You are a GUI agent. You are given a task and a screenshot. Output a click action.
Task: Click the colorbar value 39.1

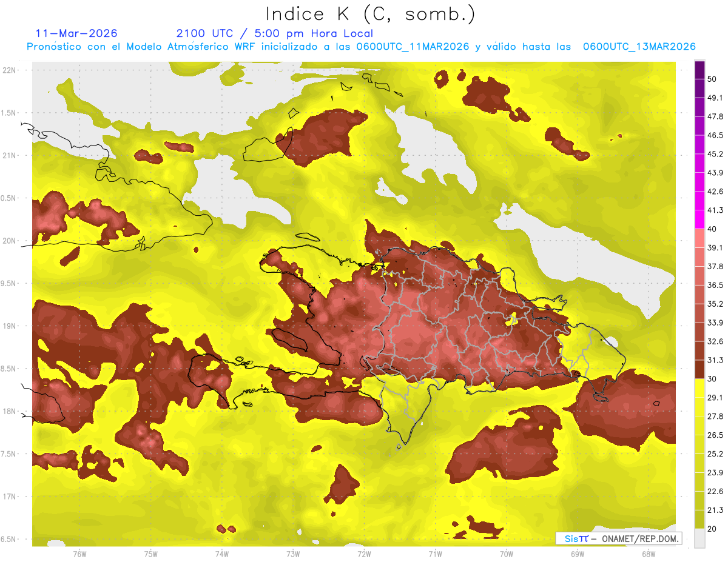coord(715,247)
